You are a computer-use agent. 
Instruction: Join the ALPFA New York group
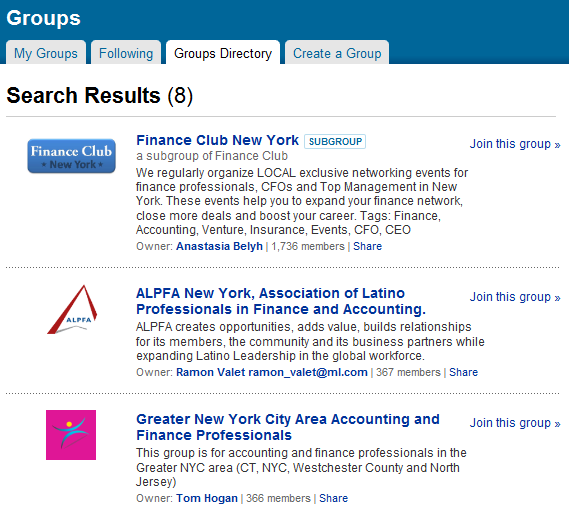[x=515, y=297]
